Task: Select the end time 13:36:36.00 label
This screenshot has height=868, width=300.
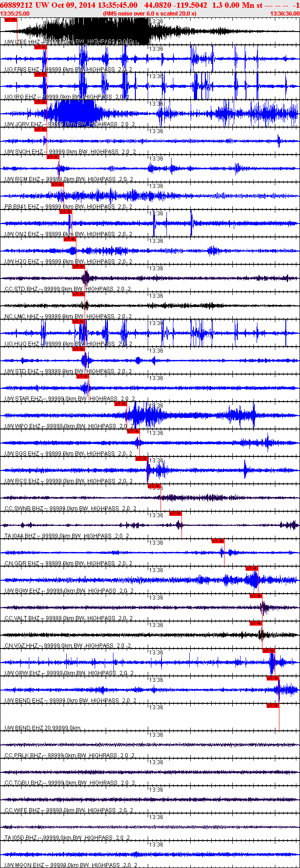Action: 285,14
